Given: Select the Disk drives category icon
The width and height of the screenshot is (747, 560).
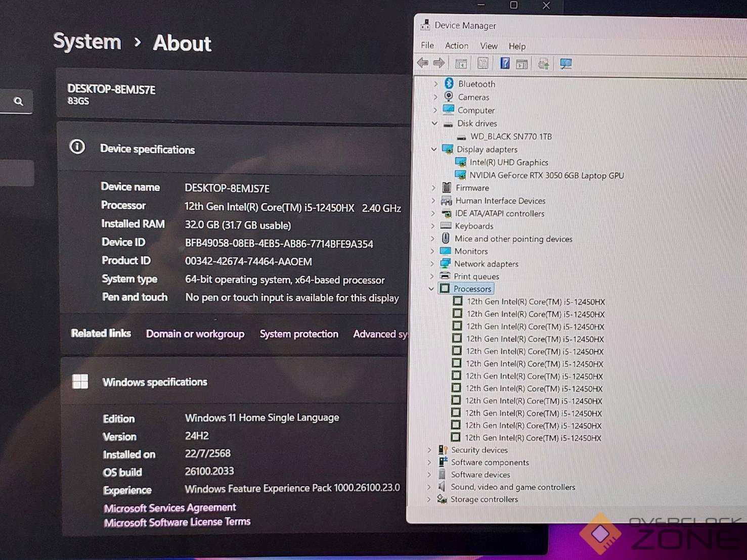Looking at the screenshot, I should click(x=448, y=123).
